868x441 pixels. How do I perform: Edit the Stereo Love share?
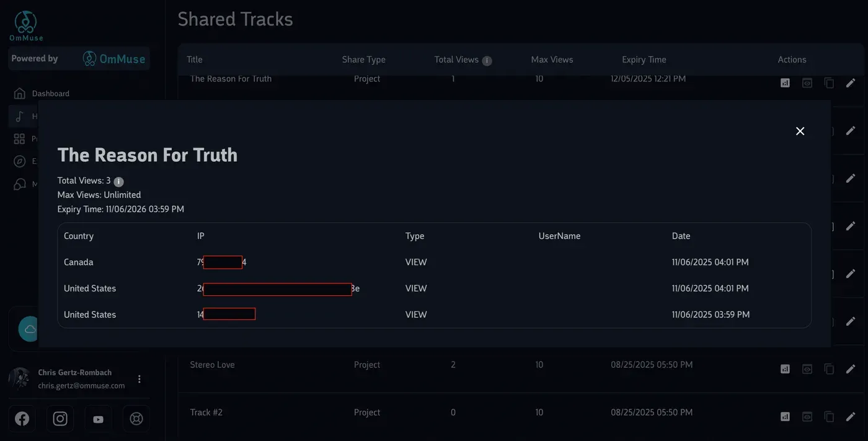pos(851,368)
